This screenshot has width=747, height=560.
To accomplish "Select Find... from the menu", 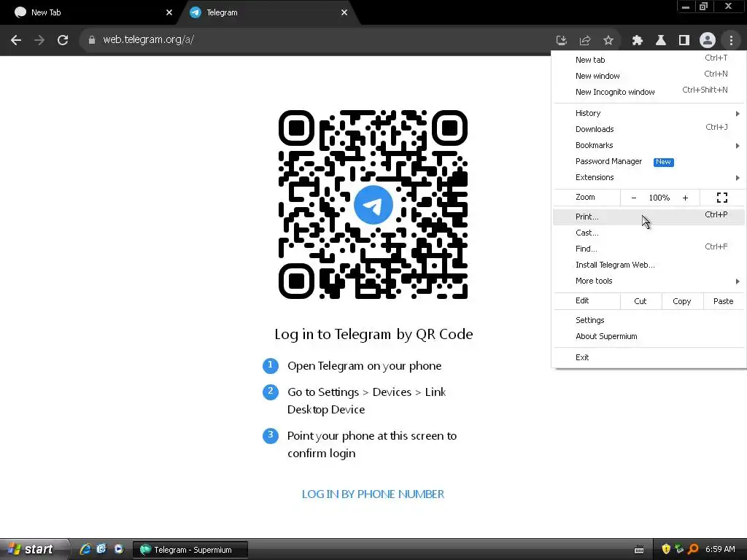I will click(649, 249).
